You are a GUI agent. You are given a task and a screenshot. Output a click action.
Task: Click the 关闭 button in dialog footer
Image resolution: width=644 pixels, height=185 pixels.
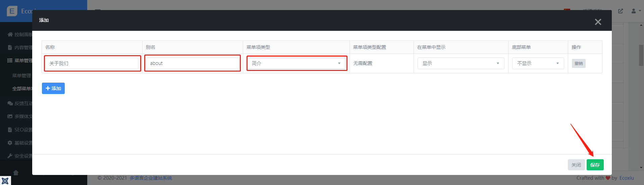(x=576, y=165)
